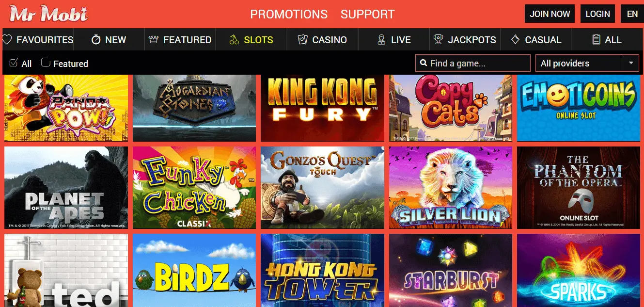Go to the Support page
Viewport: 644px width, 307px height.
368,14
